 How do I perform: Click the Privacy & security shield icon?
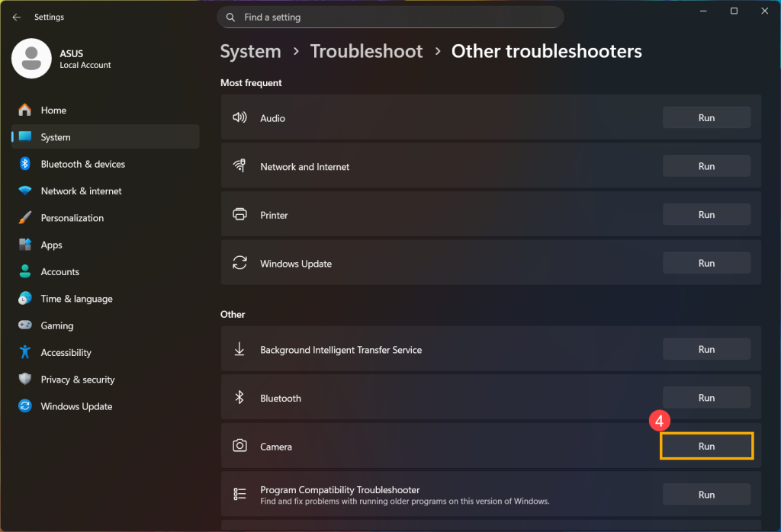[25, 380]
